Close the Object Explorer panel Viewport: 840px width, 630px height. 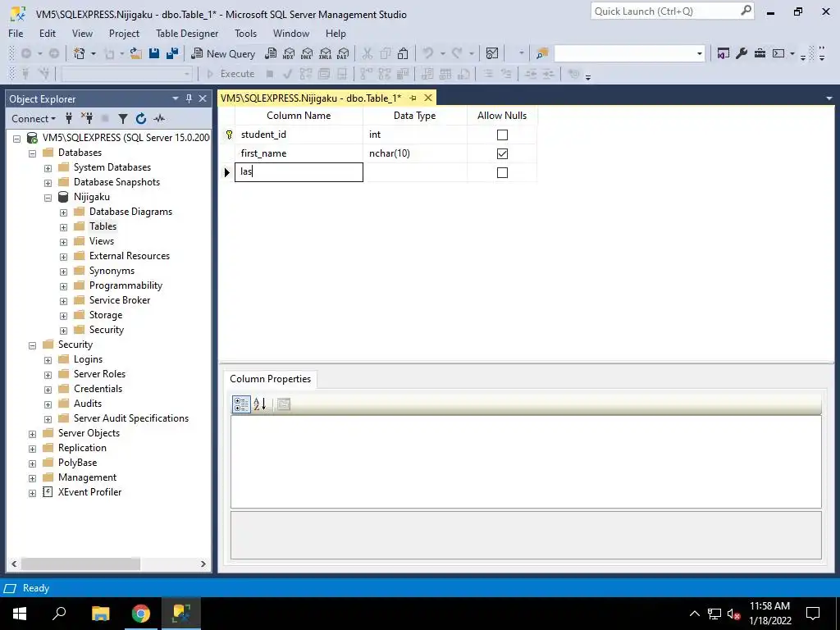point(203,98)
